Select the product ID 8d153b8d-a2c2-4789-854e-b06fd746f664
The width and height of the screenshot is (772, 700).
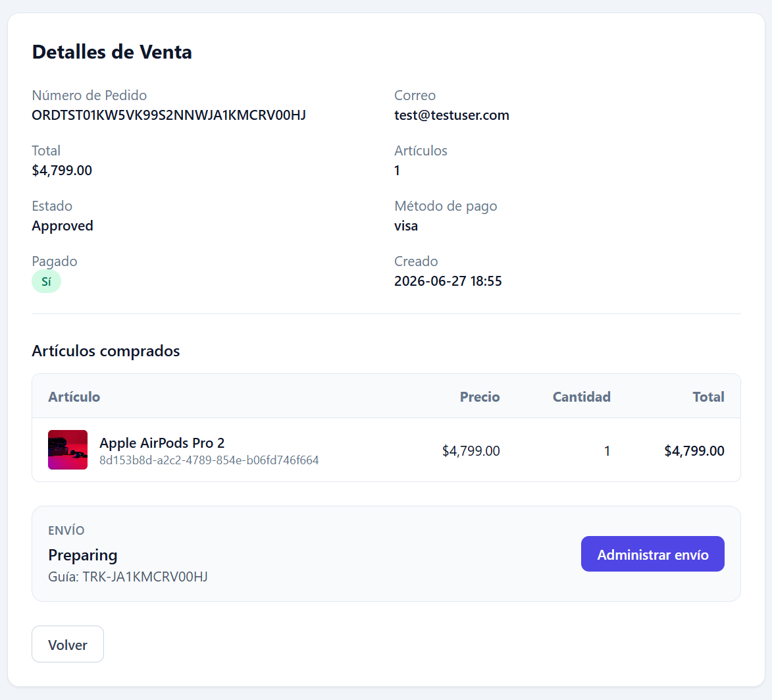point(209,460)
